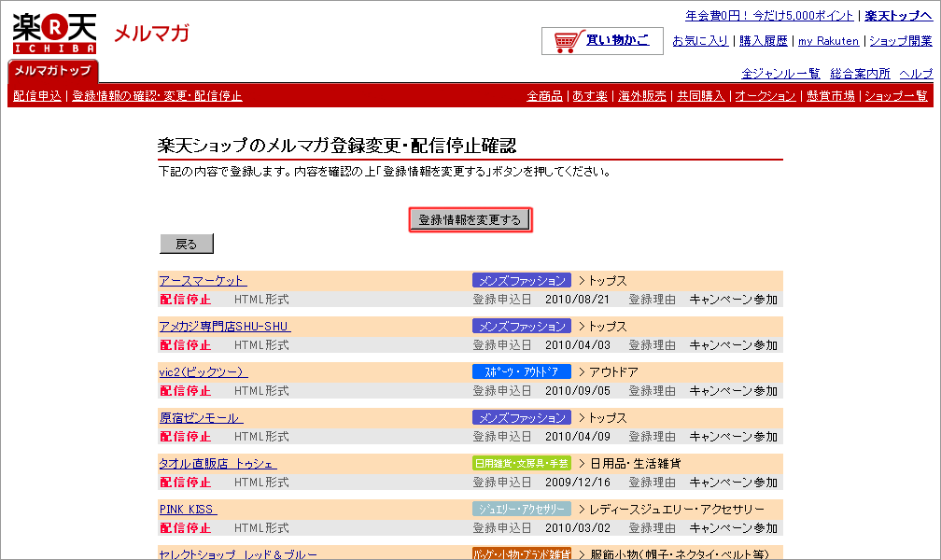
Task: Click the スポーツ・アウトドア genre badge
Action: click(x=522, y=371)
